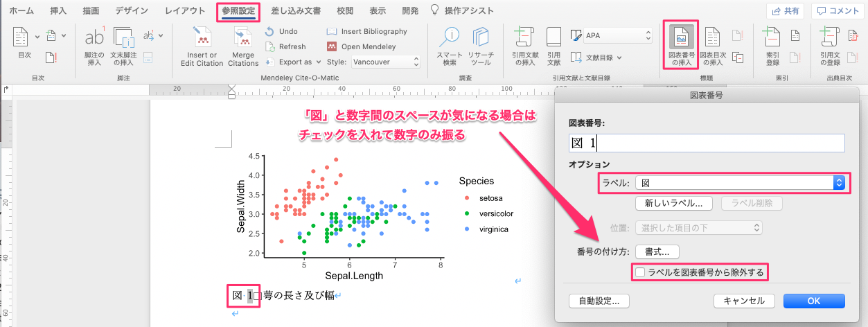
Task: Click the ruler tab selector icon
Action: tap(6, 89)
